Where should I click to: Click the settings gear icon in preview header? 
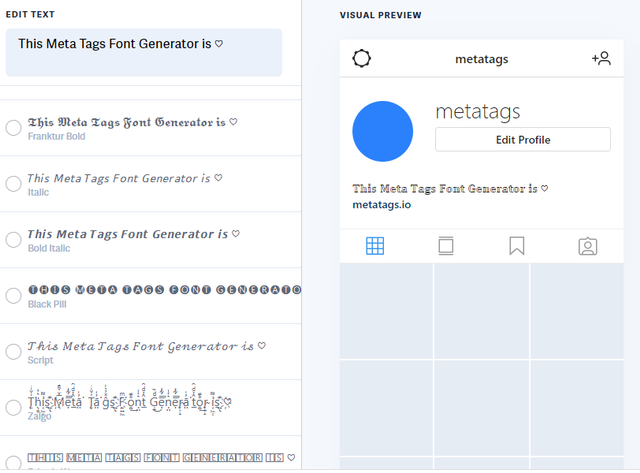(x=362, y=58)
